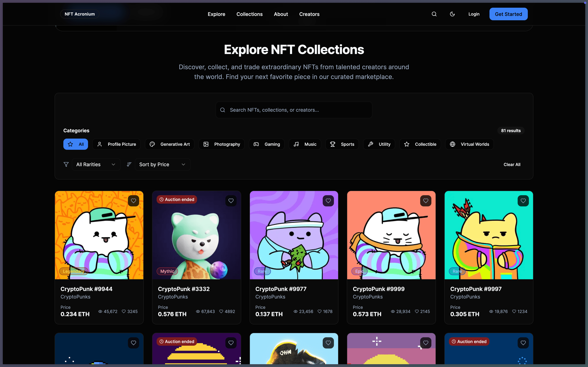Click the search magnifier icon in header
The width and height of the screenshot is (588, 367).
434,14
